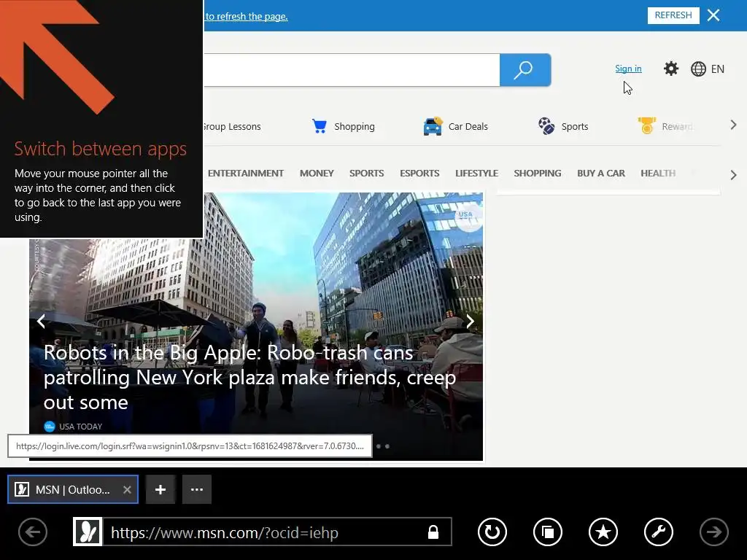Click MSN butterfly site icon in address bar
Viewport: 747px width, 560px height.
point(88,532)
